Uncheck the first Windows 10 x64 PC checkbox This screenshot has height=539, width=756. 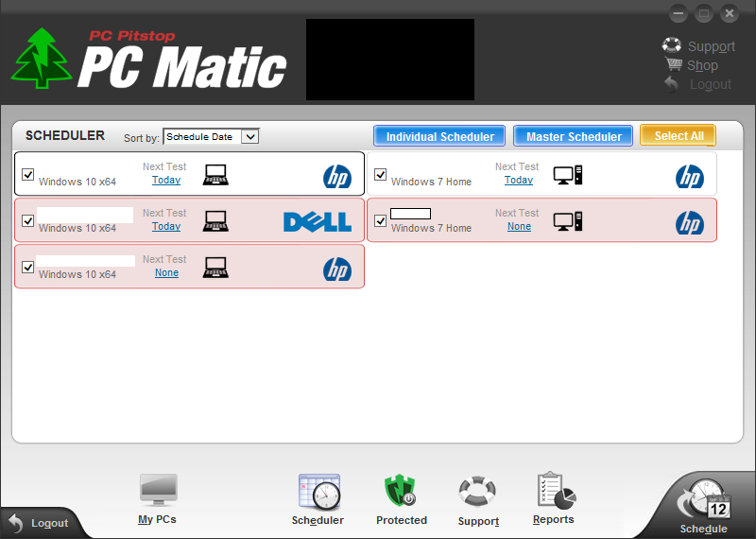pos(27,175)
